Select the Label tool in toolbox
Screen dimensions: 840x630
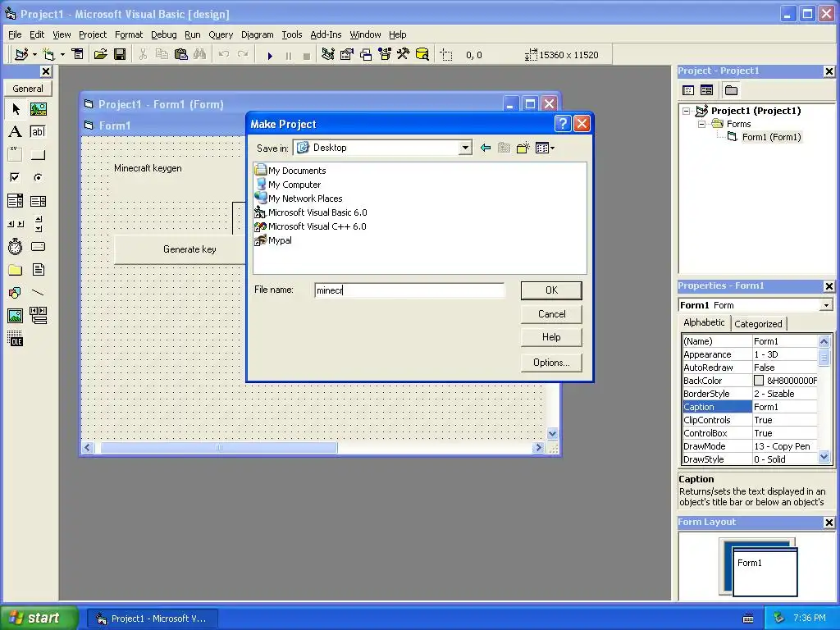tap(16, 132)
